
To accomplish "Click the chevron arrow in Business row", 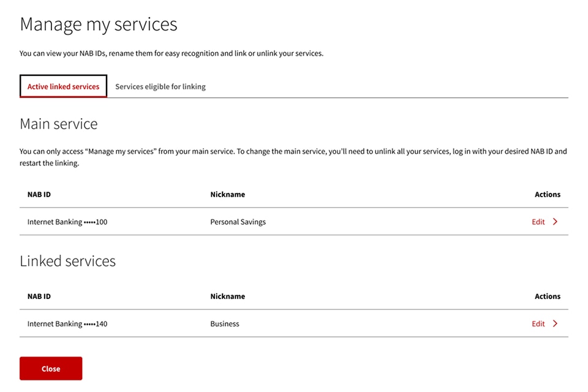I will [555, 323].
